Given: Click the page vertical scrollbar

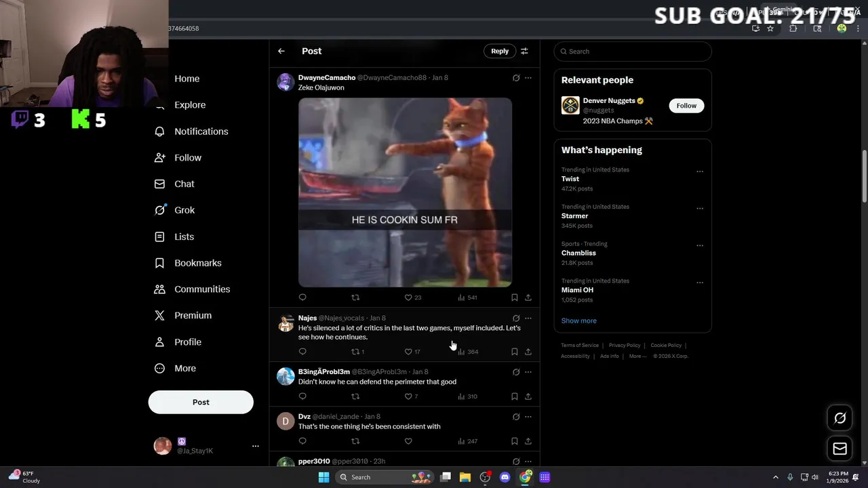Looking at the screenshot, I should [x=865, y=175].
